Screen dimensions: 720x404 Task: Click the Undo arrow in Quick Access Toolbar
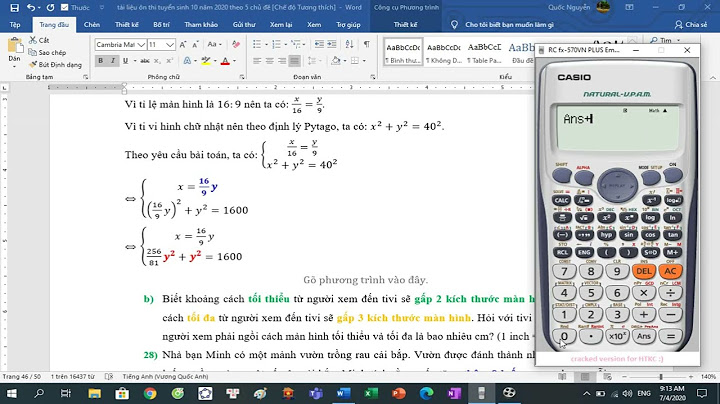tap(31, 7)
